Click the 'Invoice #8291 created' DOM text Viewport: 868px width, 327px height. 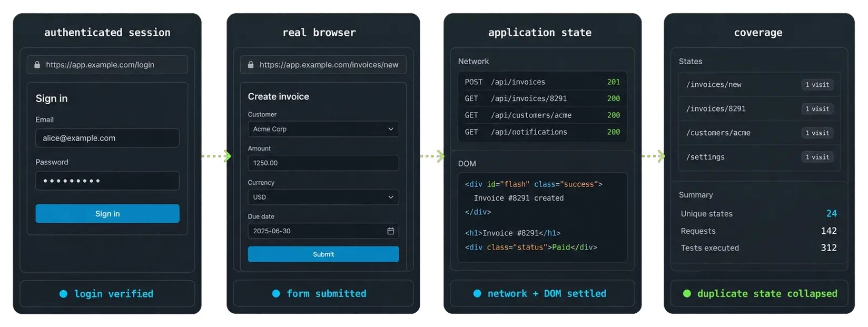(519, 199)
